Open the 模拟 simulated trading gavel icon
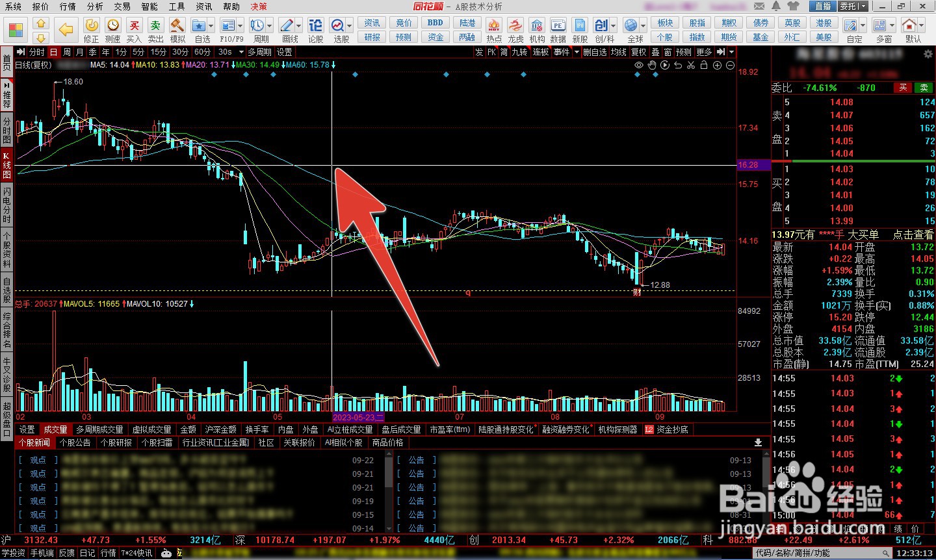This screenshot has width=936, height=560. click(177, 25)
